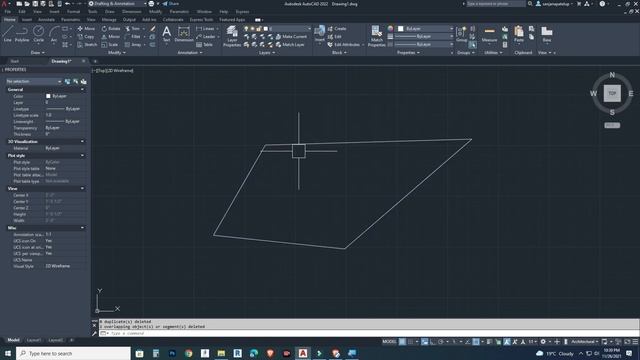The height and width of the screenshot is (360, 640).
Task: Toggle object snap in status bar
Action: tap(476, 342)
